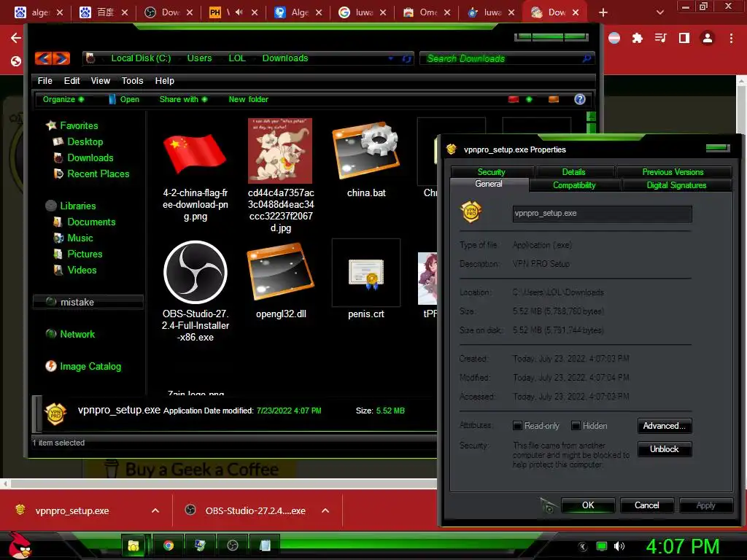This screenshot has width=747, height=560.
Task: Click the search magnifier in Search Downloads
Action: click(x=587, y=58)
